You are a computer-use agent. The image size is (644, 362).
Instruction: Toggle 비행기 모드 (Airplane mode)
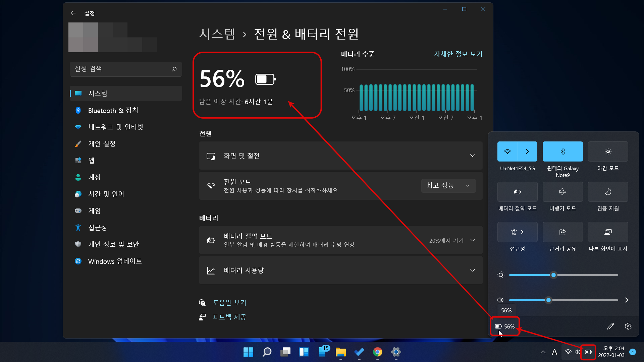tap(562, 192)
